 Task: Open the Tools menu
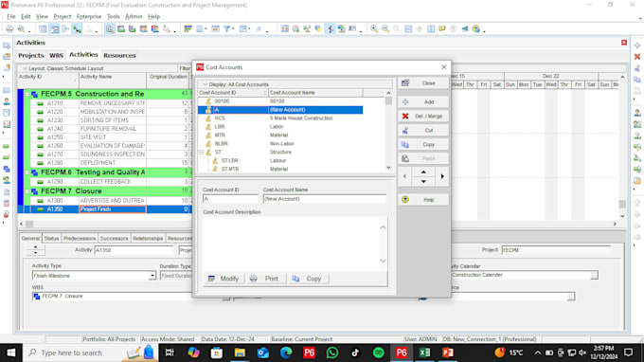pyautogui.click(x=114, y=16)
